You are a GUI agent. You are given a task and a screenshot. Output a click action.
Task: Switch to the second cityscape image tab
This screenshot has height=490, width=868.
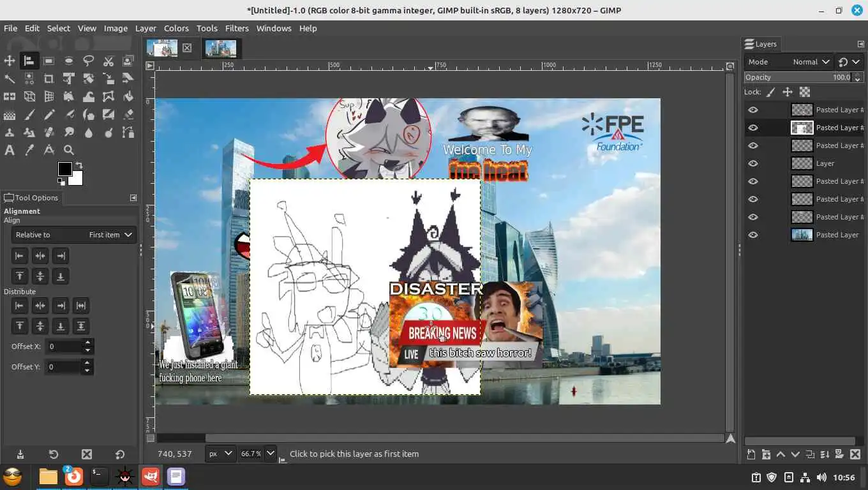coord(221,48)
